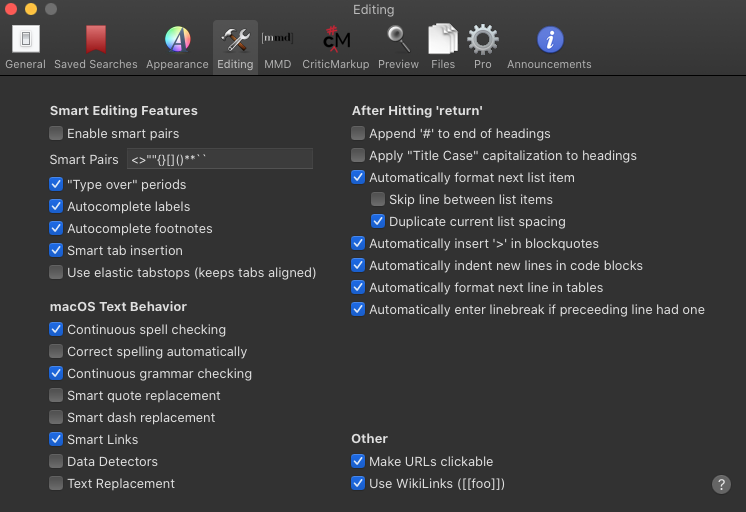Open the MMD preferences pane
The height and width of the screenshot is (512, 746).
click(x=277, y=47)
